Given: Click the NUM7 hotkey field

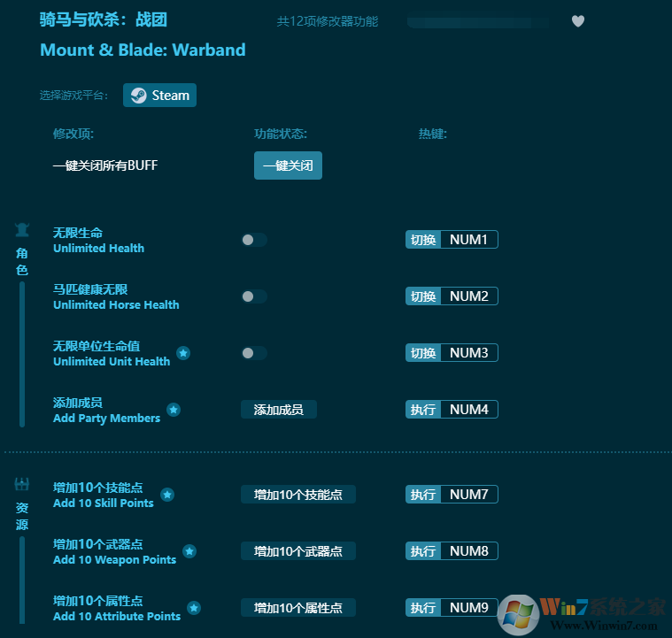Looking at the screenshot, I should 469,494.
